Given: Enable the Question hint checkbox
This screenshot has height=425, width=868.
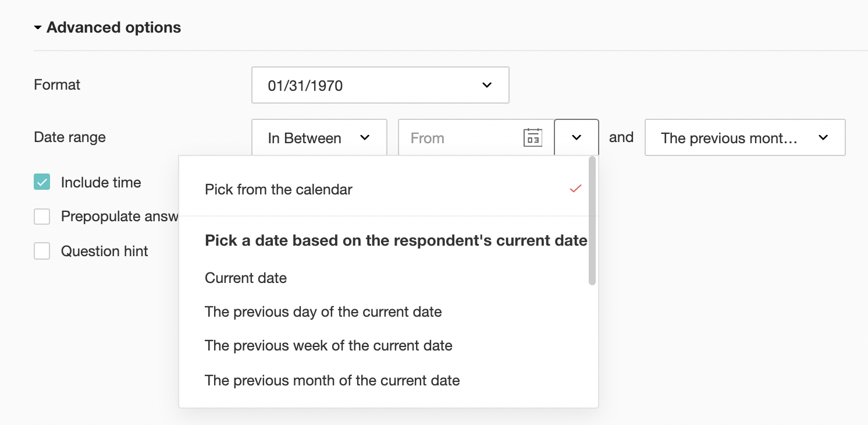Looking at the screenshot, I should click(x=42, y=251).
